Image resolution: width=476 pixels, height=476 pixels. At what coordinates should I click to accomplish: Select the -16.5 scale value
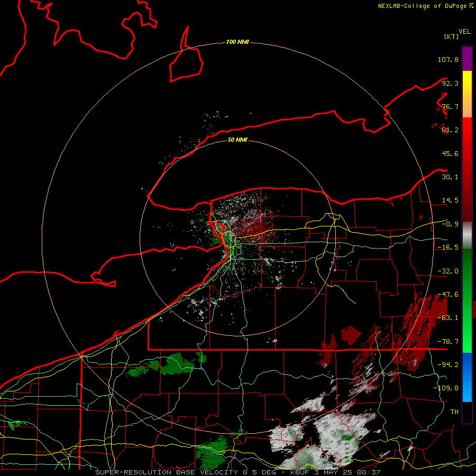tap(448, 248)
